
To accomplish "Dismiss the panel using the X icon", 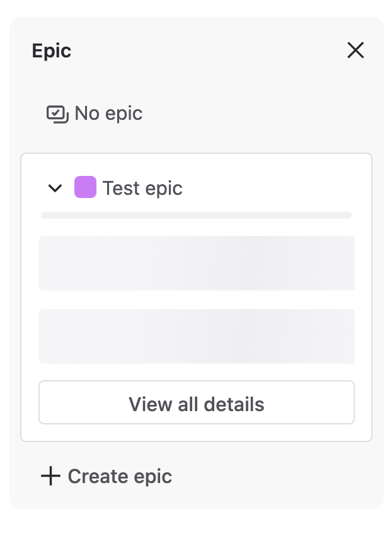I will pyautogui.click(x=355, y=50).
